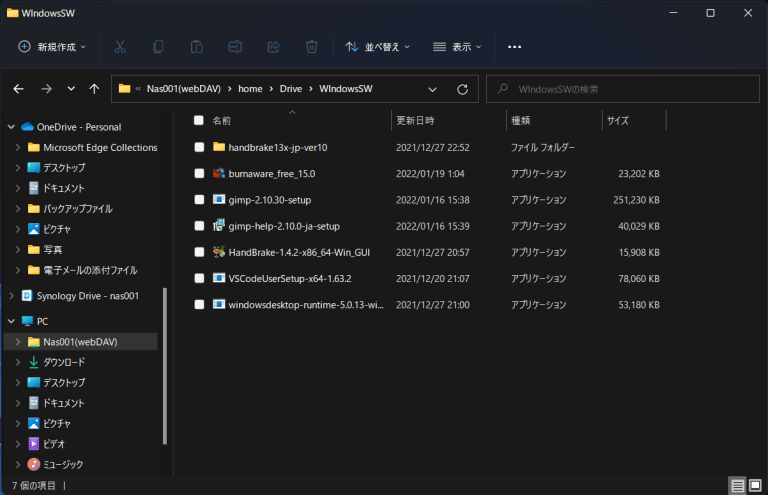Go forward with the right arrow
Image resolution: width=768 pixels, height=495 pixels.
(47, 89)
